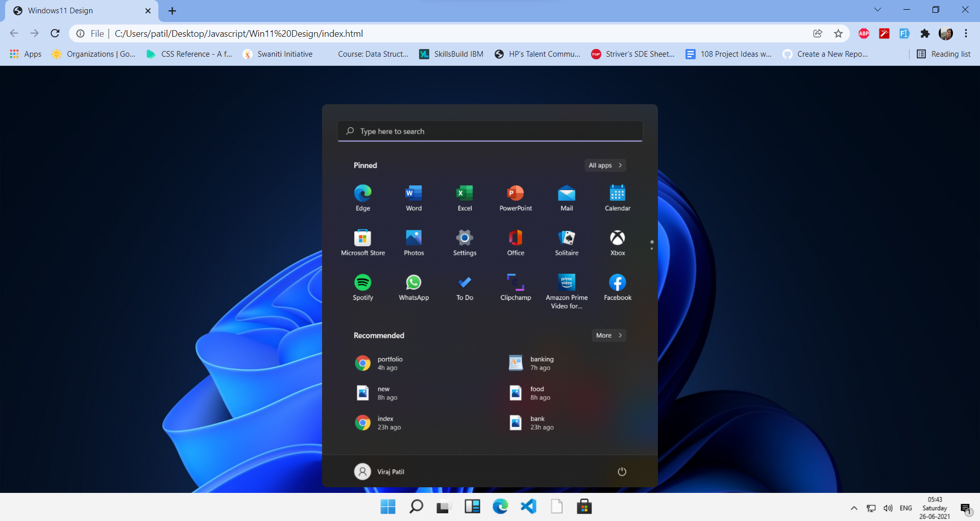980x521 pixels.
Task: Click the Mail app icon
Action: 567,198
